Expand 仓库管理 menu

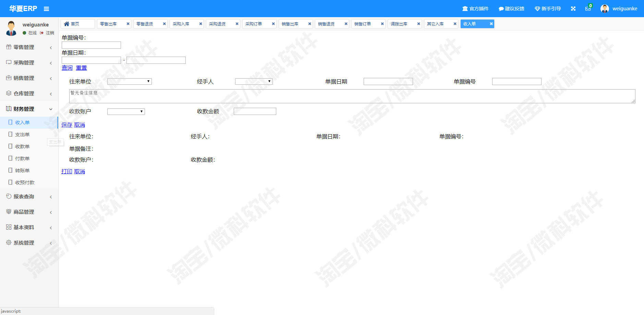(29, 94)
